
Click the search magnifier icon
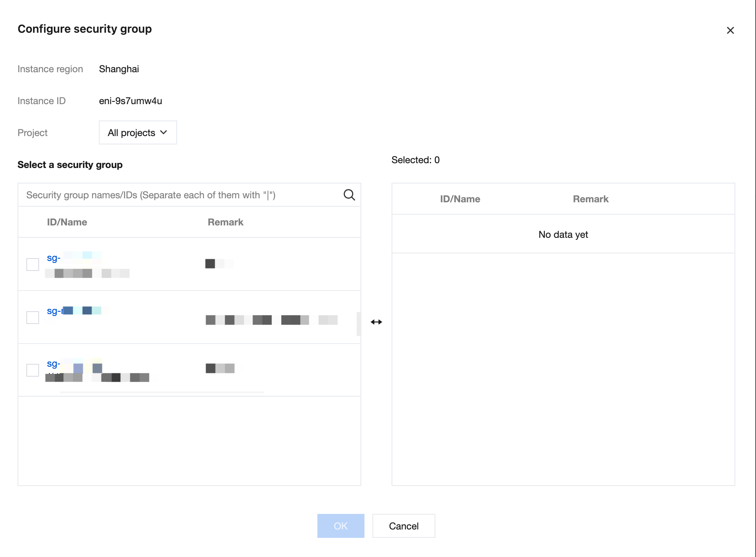pos(349,195)
